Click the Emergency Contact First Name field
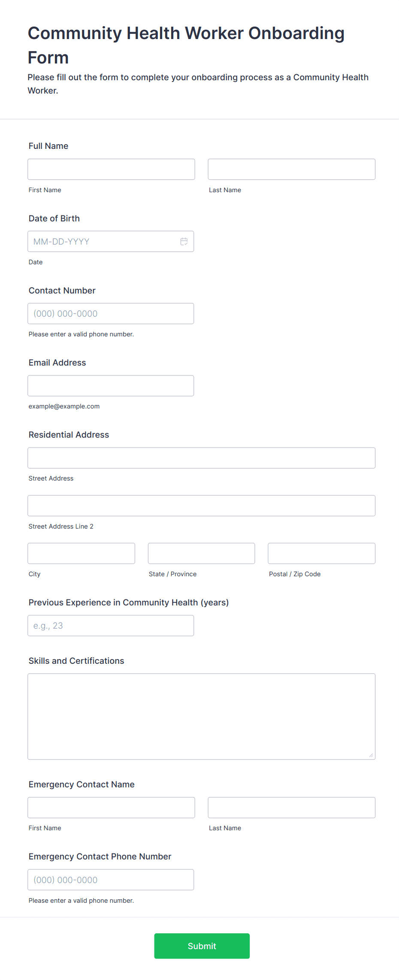Screen dimensions: 399x980 [x=111, y=808]
